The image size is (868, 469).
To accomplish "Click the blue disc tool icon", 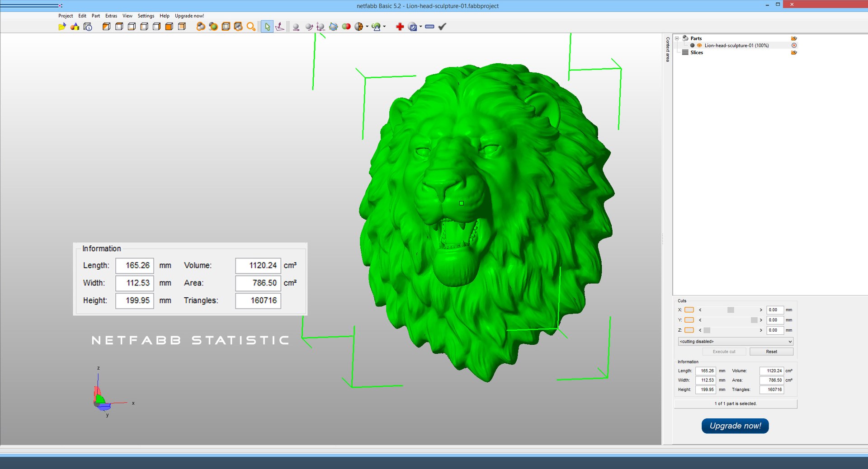I will (x=412, y=27).
